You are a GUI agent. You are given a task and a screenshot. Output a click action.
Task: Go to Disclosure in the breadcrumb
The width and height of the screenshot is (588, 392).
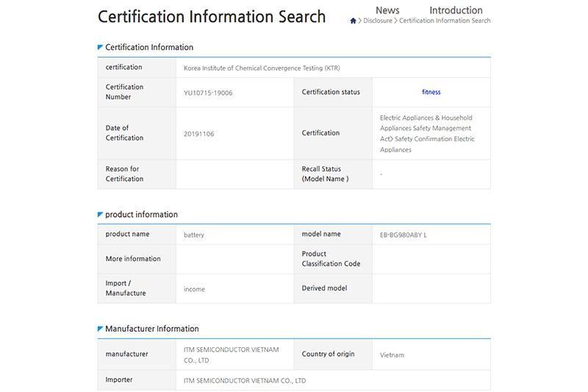click(x=378, y=21)
